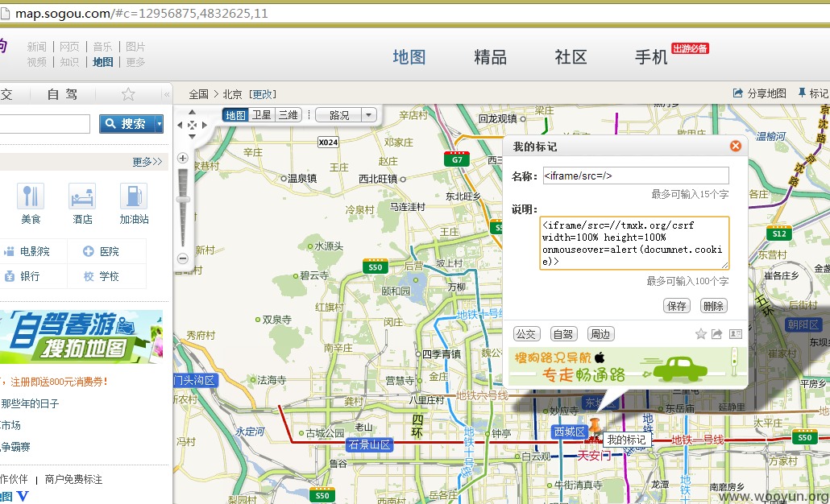Click the 注册即送800元消费券 promo link
Viewport: 830px width, 504px height.
59,382
